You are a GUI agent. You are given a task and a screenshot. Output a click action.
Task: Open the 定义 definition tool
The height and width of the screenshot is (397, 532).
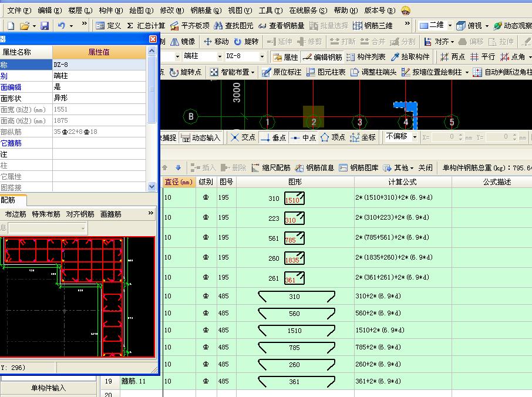[x=108, y=25]
